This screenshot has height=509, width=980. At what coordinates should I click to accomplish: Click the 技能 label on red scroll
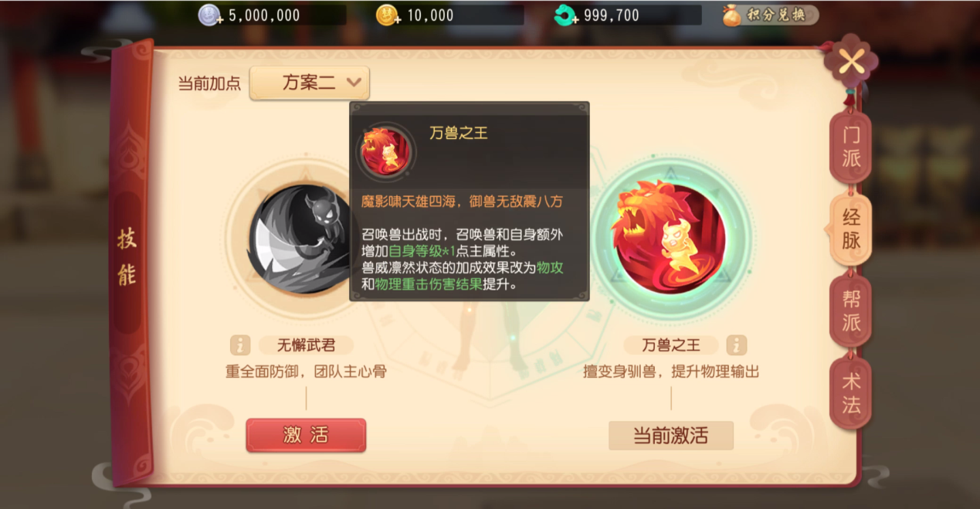(x=127, y=256)
